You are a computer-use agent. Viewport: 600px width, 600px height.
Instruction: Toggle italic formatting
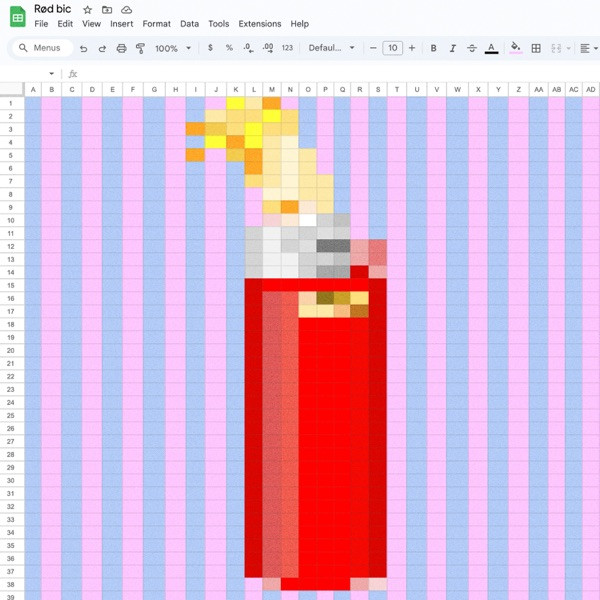pyautogui.click(x=452, y=48)
